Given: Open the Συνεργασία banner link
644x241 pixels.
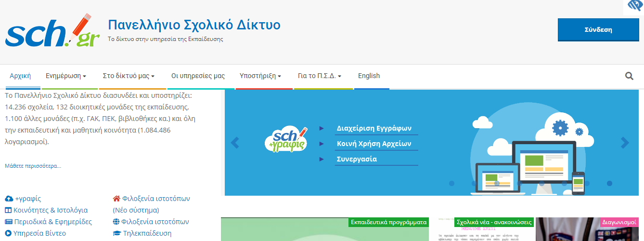Looking at the screenshot, I should 357,159.
